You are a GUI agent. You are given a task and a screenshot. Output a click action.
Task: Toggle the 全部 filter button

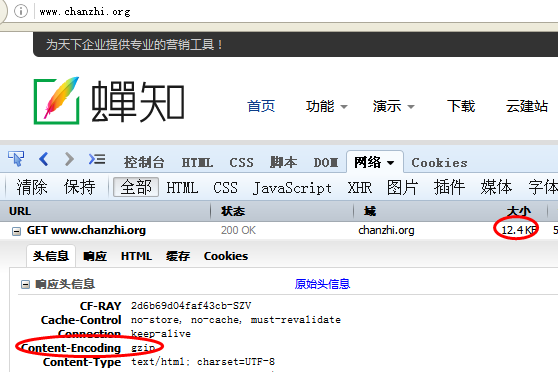(136, 187)
